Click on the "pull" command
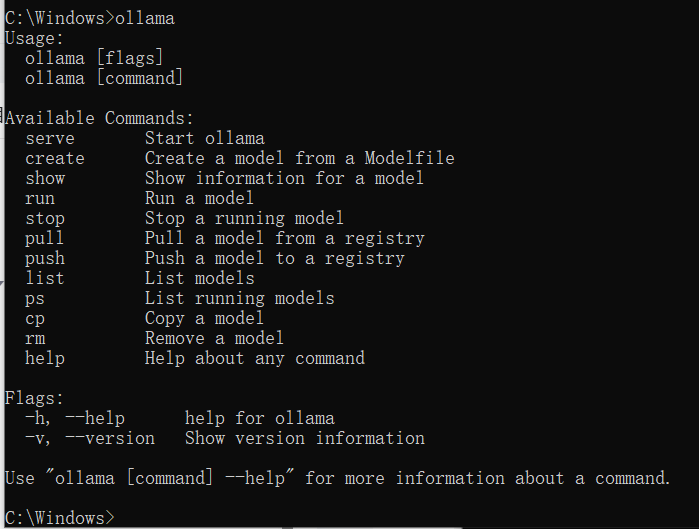Image resolution: width=699 pixels, height=529 pixels. (45, 238)
